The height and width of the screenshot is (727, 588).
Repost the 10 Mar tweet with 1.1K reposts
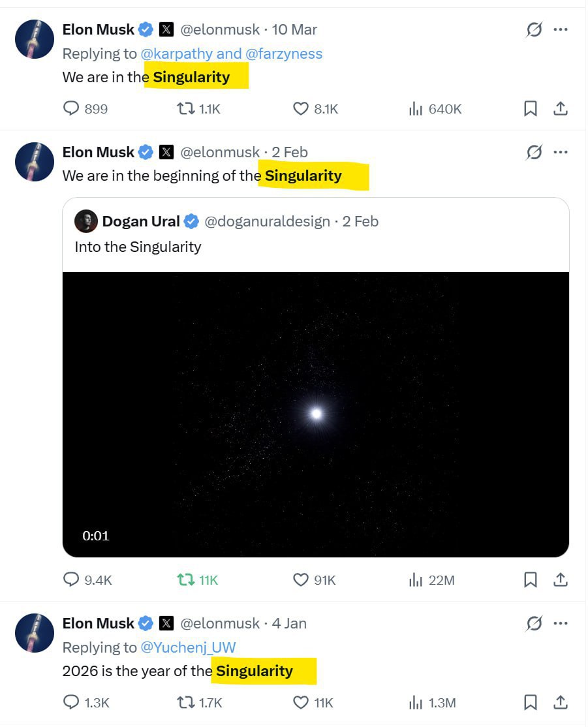pos(186,109)
